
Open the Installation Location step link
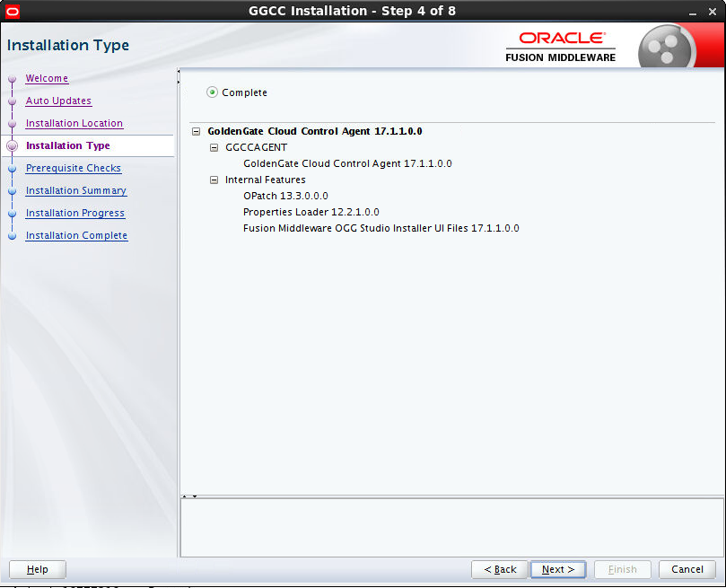point(74,123)
